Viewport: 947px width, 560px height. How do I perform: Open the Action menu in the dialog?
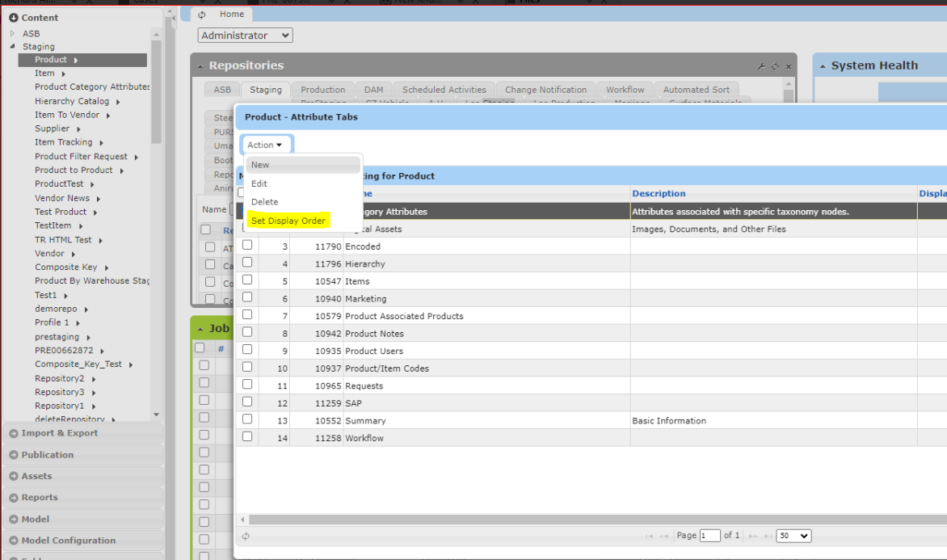pyautogui.click(x=266, y=144)
